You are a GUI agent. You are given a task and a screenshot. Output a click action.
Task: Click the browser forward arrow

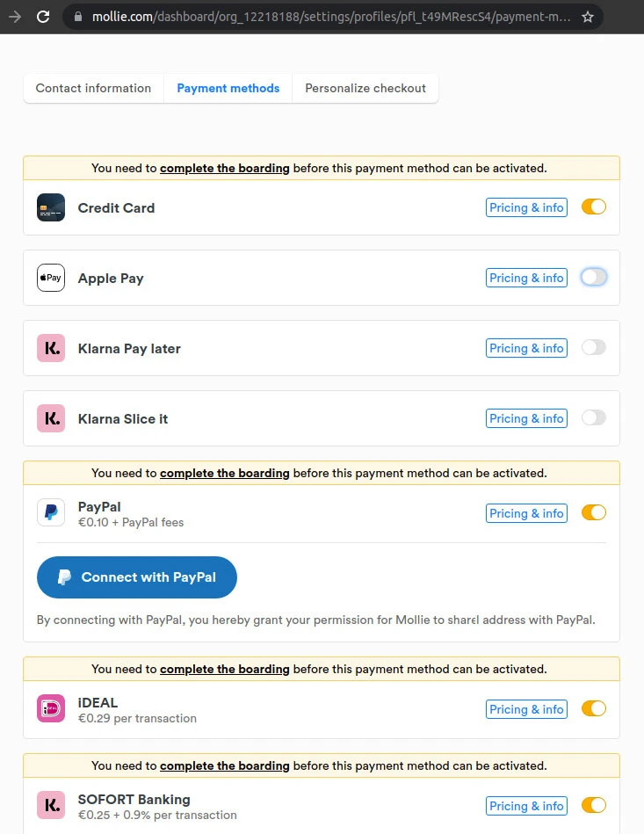click(x=15, y=17)
